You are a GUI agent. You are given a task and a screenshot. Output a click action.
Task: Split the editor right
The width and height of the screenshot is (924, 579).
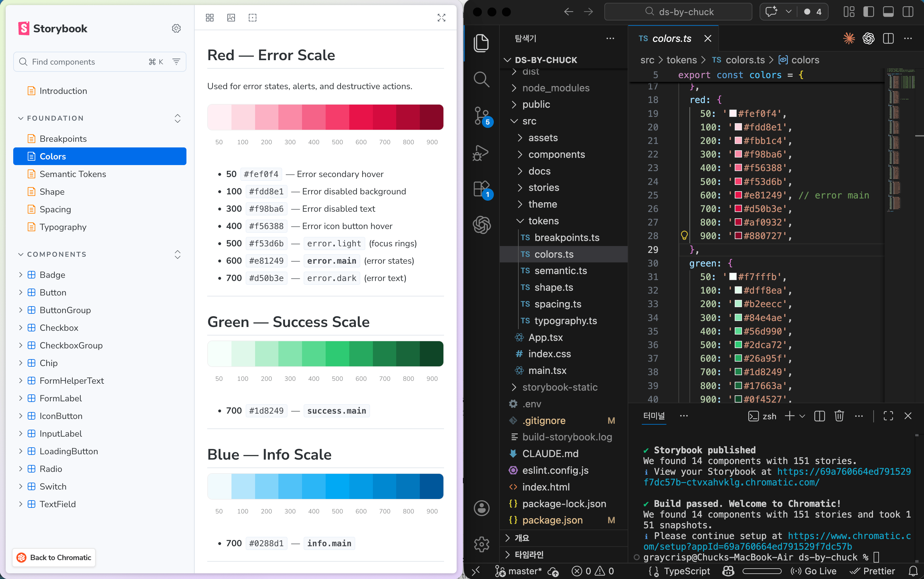[x=888, y=38]
